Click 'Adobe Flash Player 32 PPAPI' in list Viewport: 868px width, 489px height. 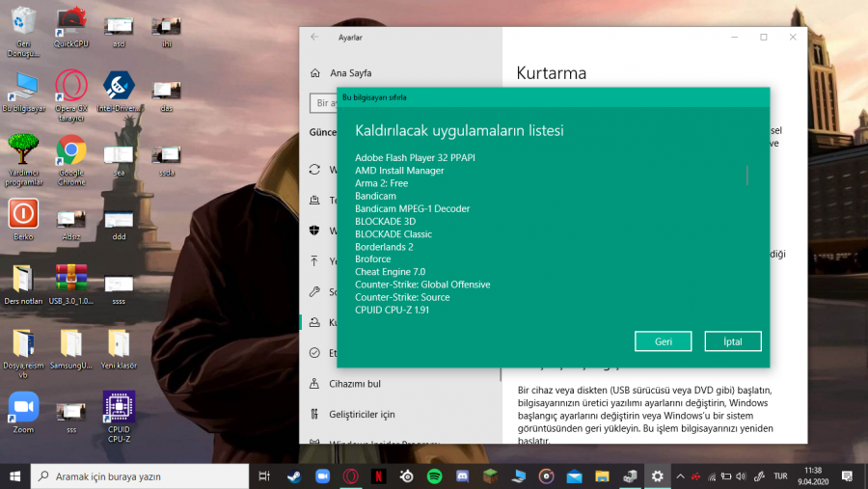click(415, 158)
